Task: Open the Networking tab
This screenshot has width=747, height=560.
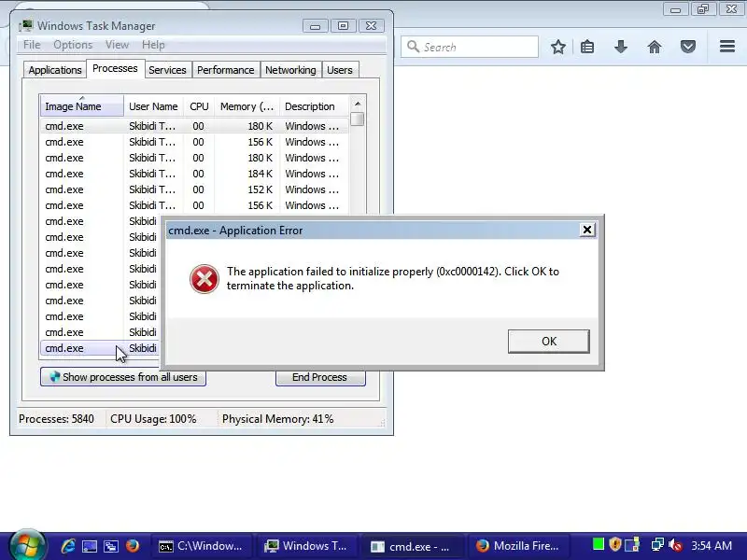Action: [x=290, y=70]
